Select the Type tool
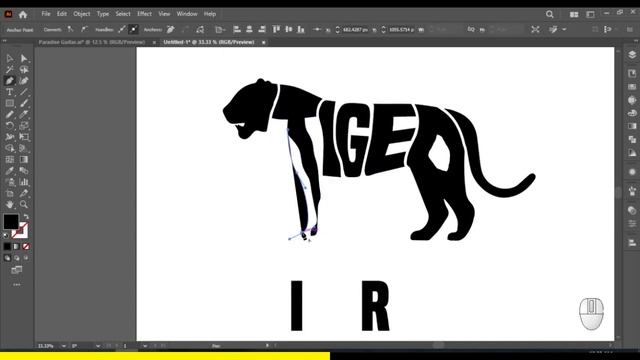 [x=9, y=92]
